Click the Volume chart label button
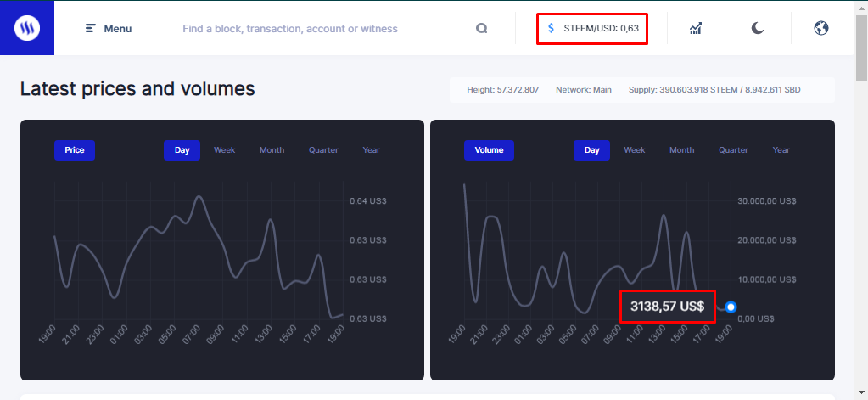This screenshot has width=868, height=400. (x=489, y=150)
